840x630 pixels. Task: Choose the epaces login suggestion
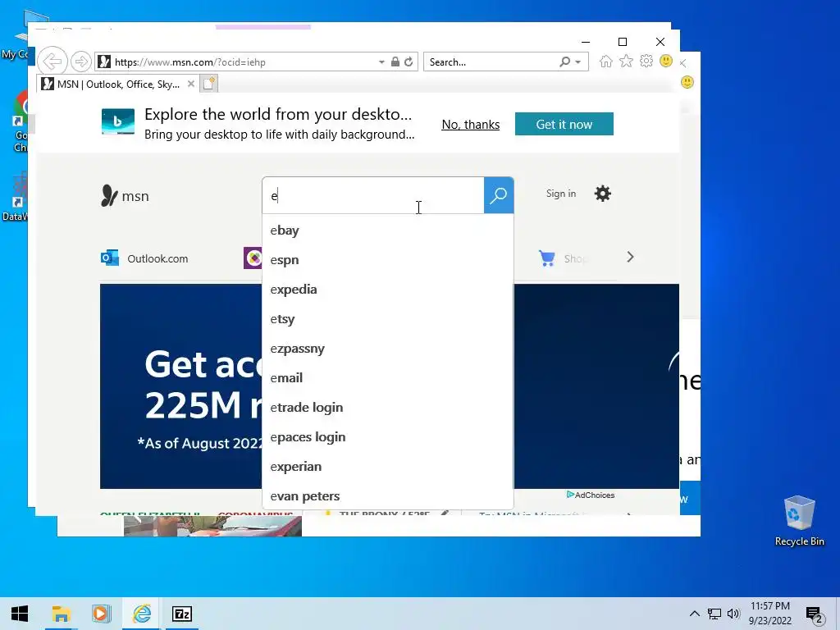(x=388, y=436)
